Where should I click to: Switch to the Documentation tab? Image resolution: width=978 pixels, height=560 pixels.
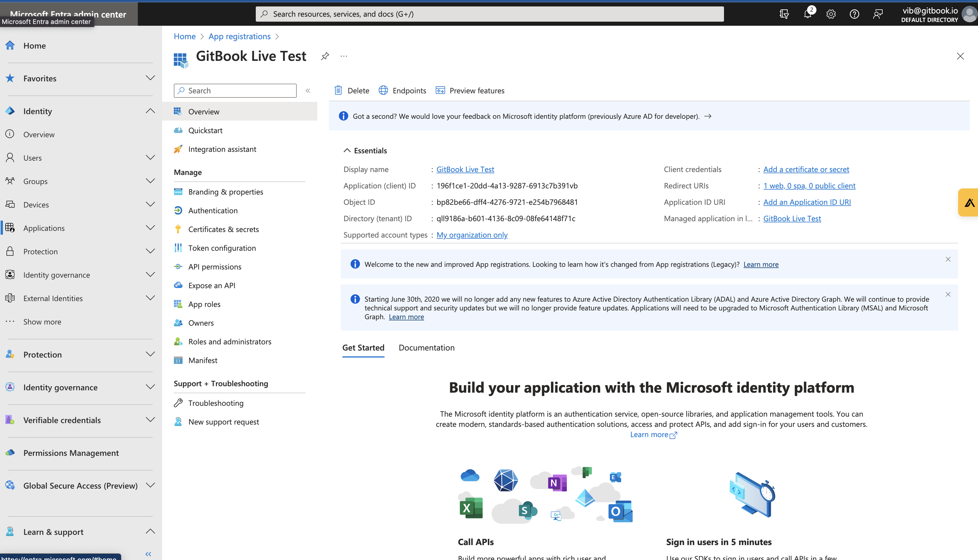pyautogui.click(x=426, y=348)
